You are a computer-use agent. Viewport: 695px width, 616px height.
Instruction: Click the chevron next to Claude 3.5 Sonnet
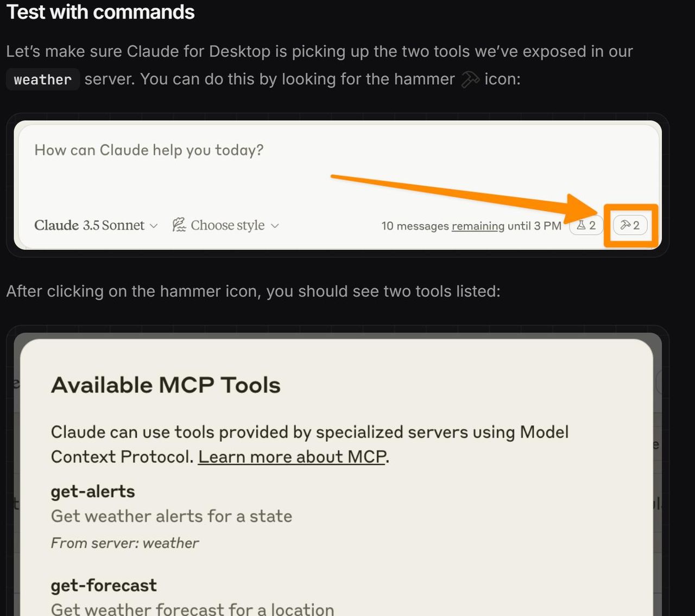(x=154, y=226)
